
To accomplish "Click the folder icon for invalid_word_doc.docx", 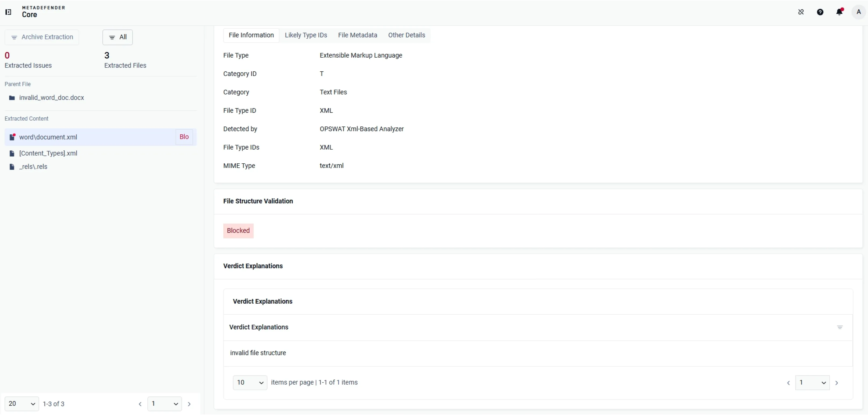I will coord(12,98).
